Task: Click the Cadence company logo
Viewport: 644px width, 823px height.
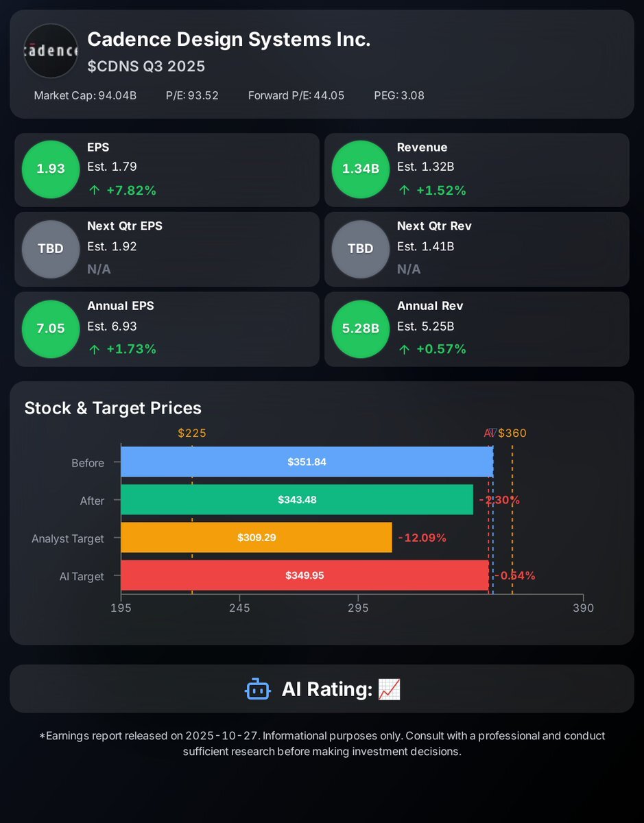Action: click(x=51, y=51)
